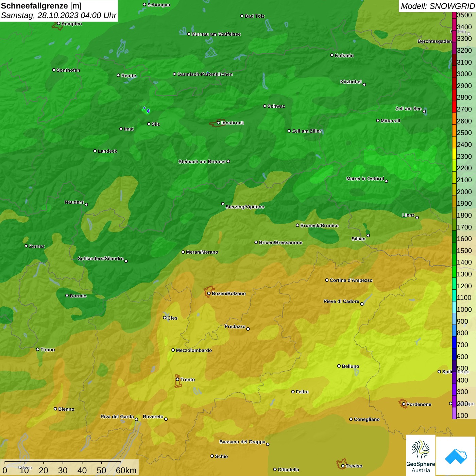Click the Conegliano label
This screenshot has width=476, height=476.
[367, 419]
